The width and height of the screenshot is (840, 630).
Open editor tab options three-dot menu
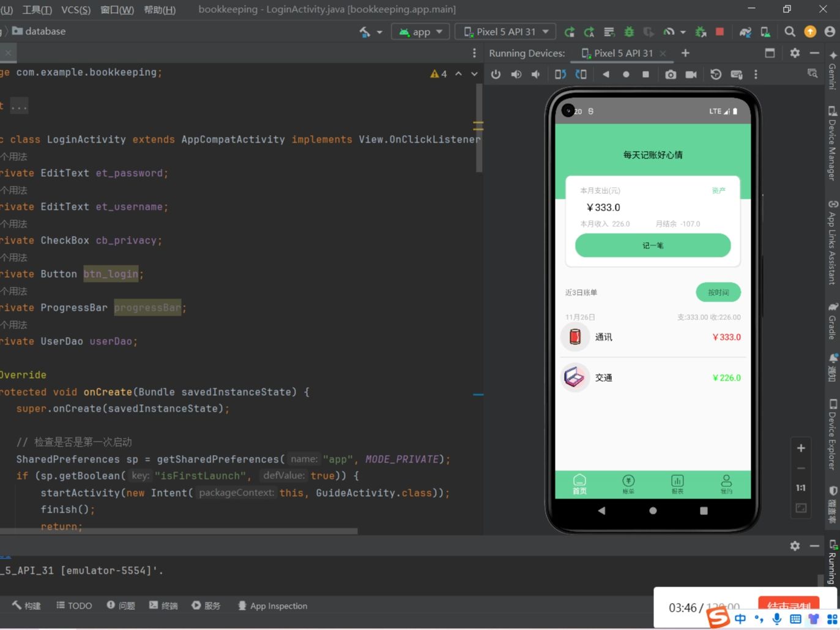point(474,53)
